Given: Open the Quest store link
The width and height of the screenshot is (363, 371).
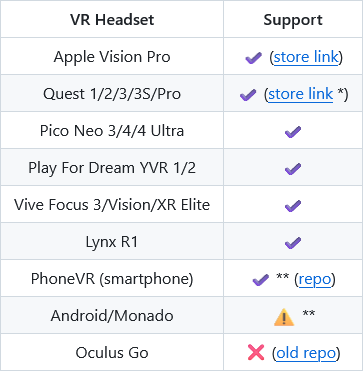Looking at the screenshot, I should (x=301, y=94).
